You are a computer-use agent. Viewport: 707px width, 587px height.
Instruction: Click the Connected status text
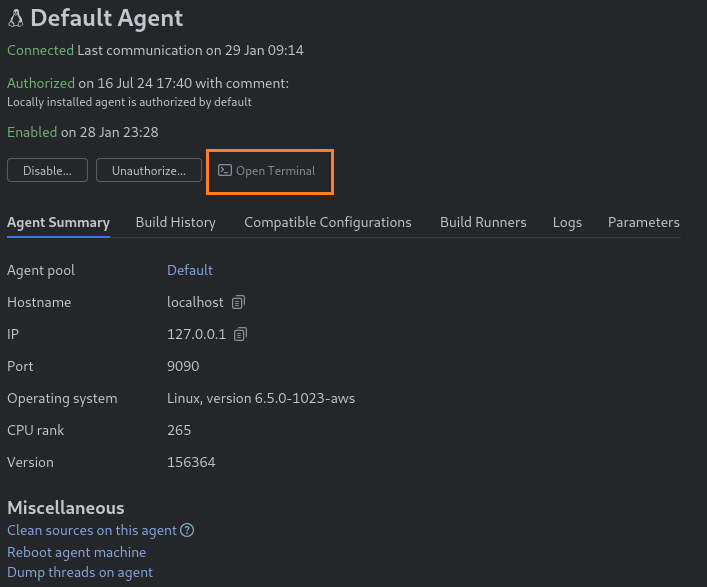tap(41, 50)
